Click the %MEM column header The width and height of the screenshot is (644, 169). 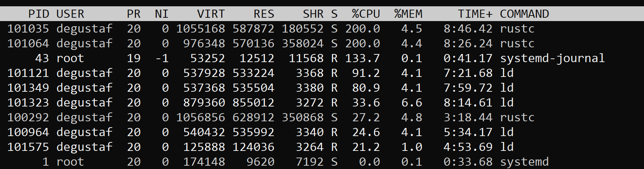(408, 14)
